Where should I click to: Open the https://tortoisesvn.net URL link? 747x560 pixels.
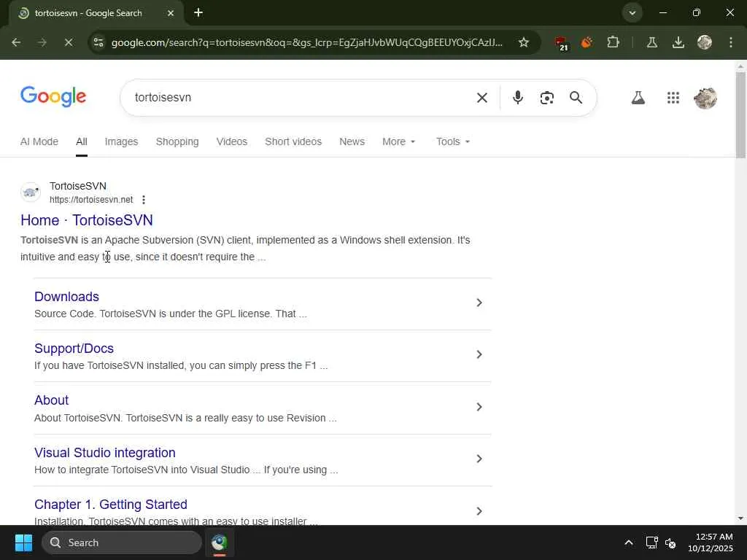[91, 200]
